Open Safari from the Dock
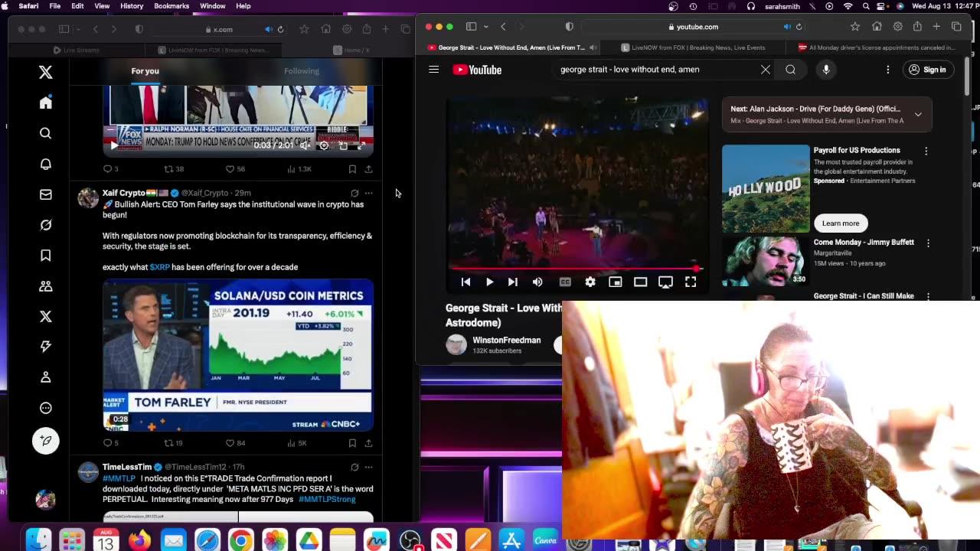 (x=207, y=541)
